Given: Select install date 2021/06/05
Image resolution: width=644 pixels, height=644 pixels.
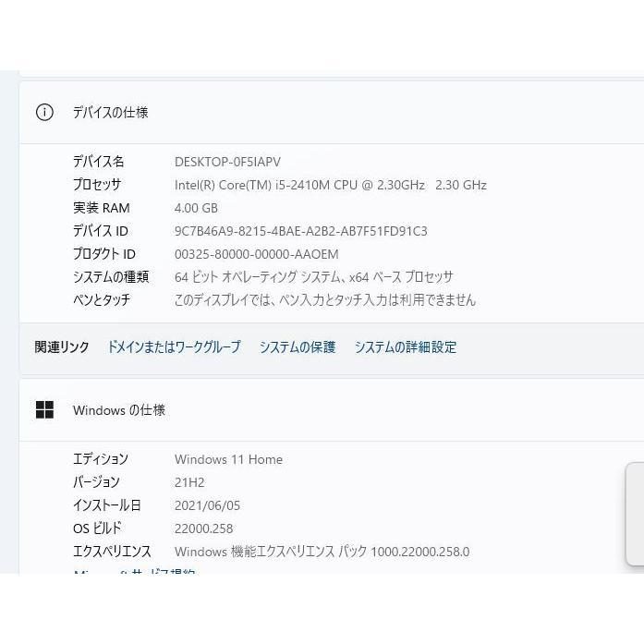Looking at the screenshot, I should (207, 505).
